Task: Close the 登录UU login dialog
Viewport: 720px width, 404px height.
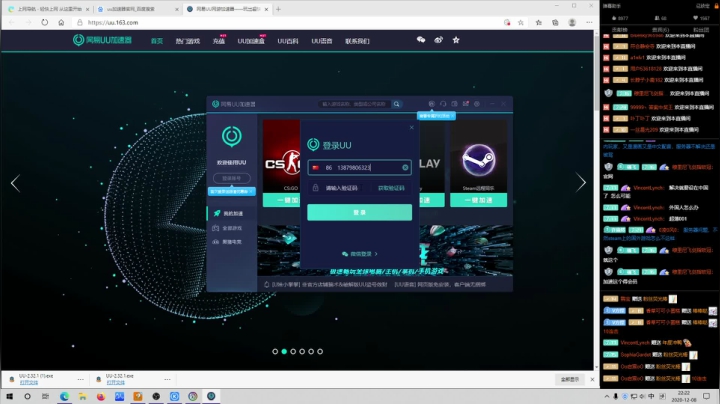Action: click(411, 127)
